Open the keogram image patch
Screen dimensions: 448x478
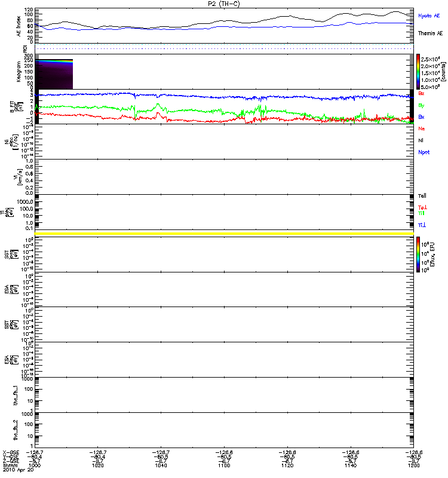pyautogui.click(x=54, y=74)
